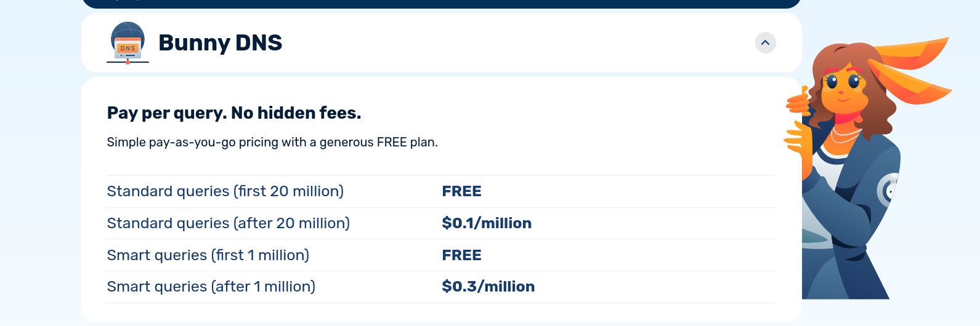Click the Bunny DNS globe icon

click(128, 43)
